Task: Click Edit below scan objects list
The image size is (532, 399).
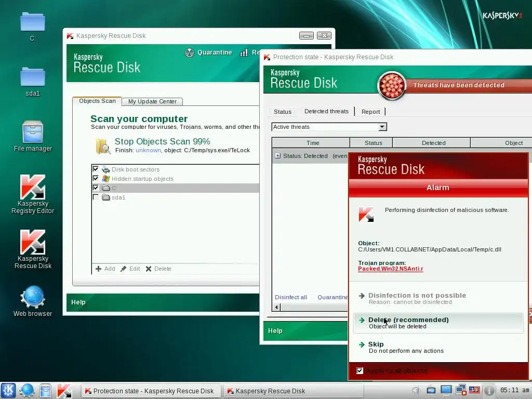Action: pos(130,269)
